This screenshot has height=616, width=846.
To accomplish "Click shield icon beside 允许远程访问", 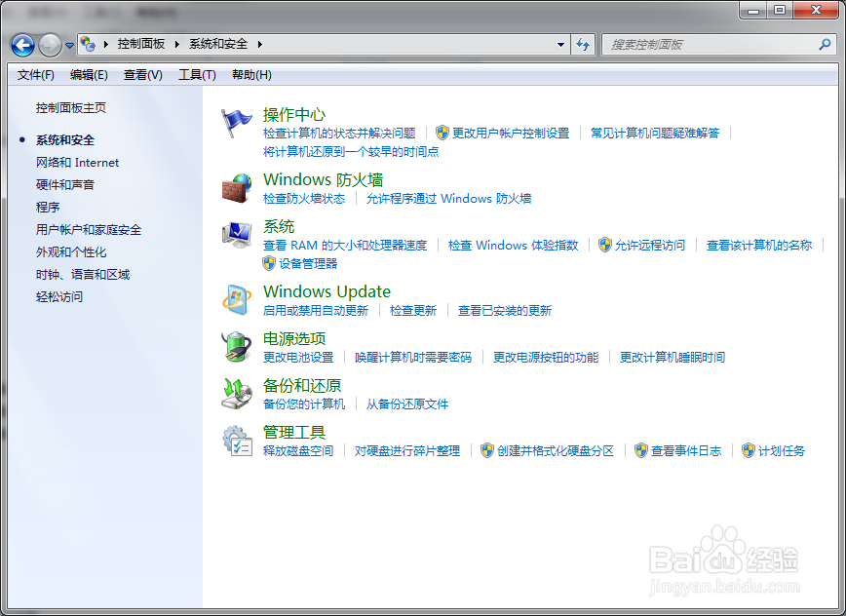I will [605, 245].
